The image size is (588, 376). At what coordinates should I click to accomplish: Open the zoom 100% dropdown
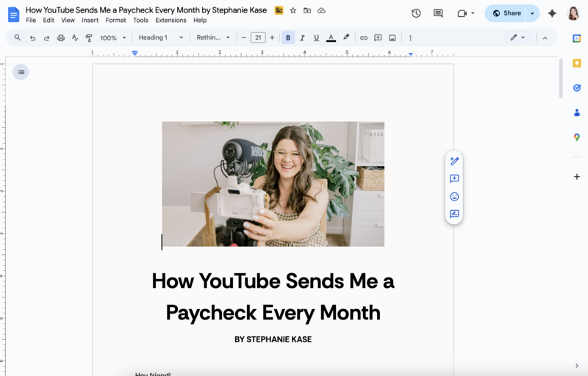[113, 38]
